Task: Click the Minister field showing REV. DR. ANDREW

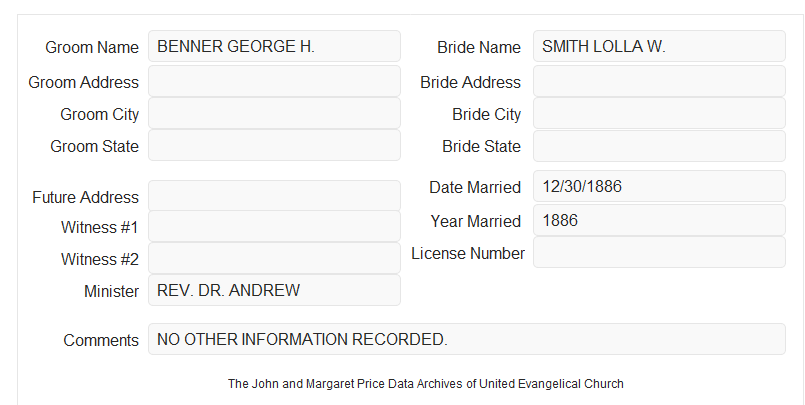Action: [274, 290]
